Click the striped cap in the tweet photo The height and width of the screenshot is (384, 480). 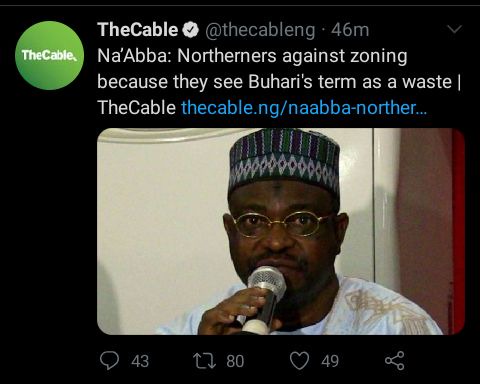click(284, 159)
